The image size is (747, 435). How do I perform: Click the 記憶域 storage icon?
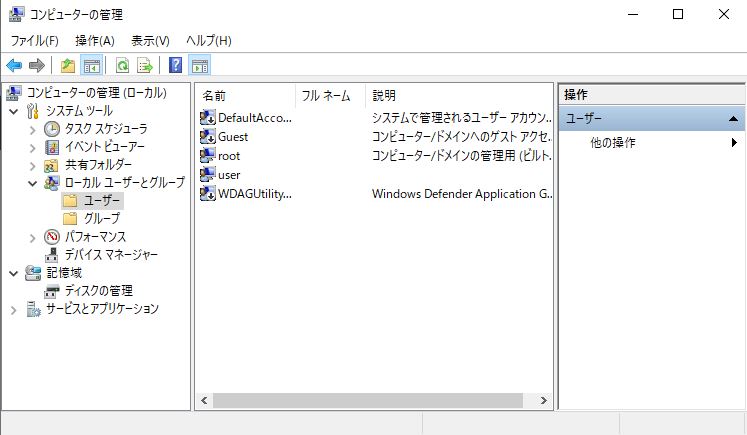[33, 273]
